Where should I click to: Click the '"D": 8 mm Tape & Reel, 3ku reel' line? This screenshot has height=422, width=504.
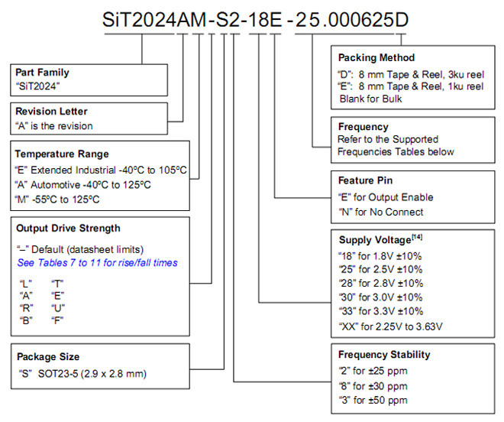(411, 74)
